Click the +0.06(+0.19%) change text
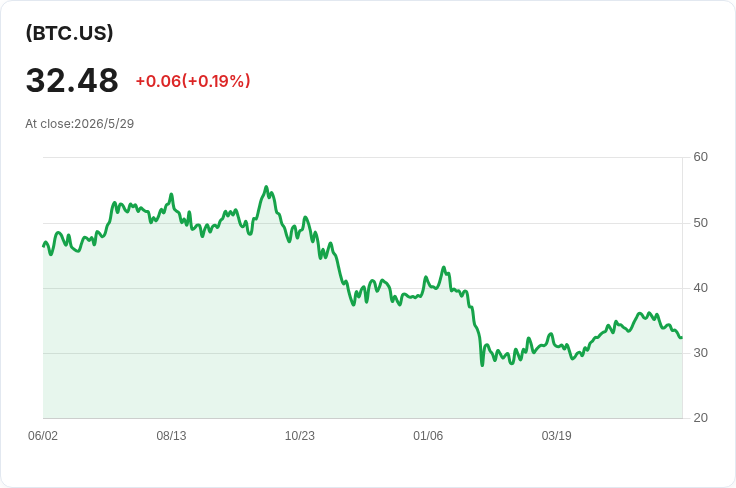Screen dimensions: 736x488 193,81
